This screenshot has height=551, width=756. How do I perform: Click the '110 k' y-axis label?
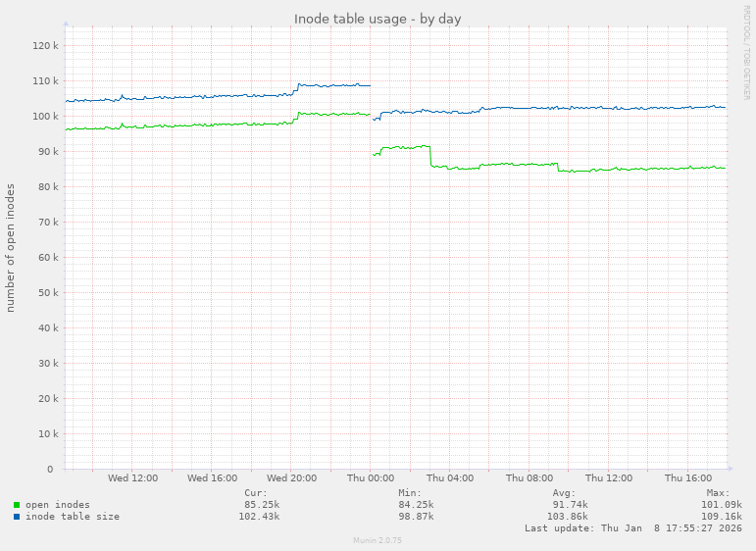coord(45,81)
